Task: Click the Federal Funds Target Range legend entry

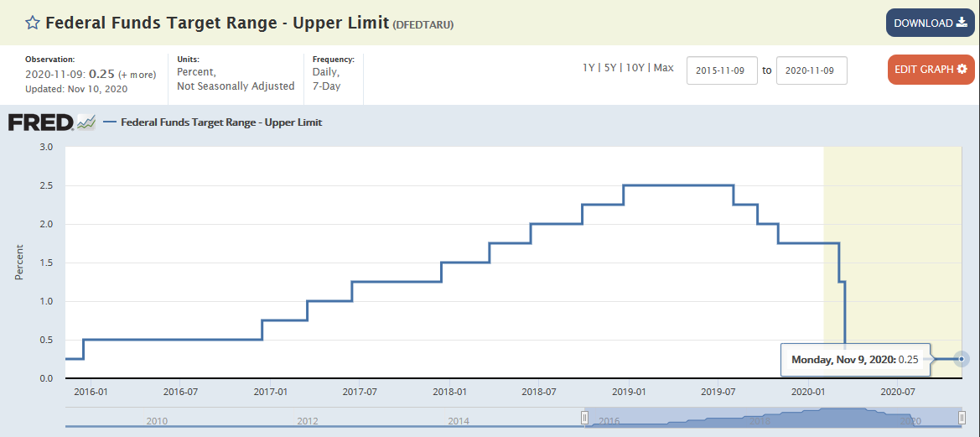Action: point(213,122)
